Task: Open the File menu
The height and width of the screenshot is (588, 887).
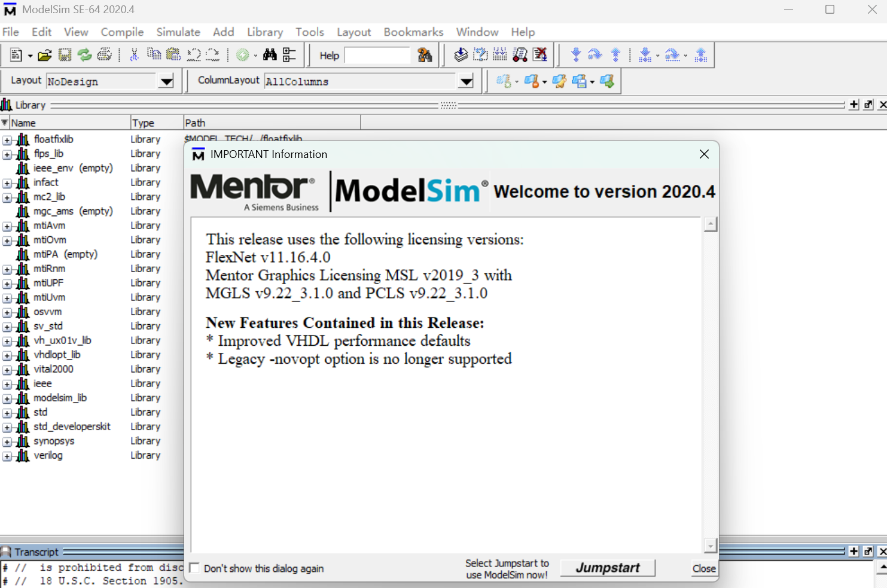Action: coord(11,32)
